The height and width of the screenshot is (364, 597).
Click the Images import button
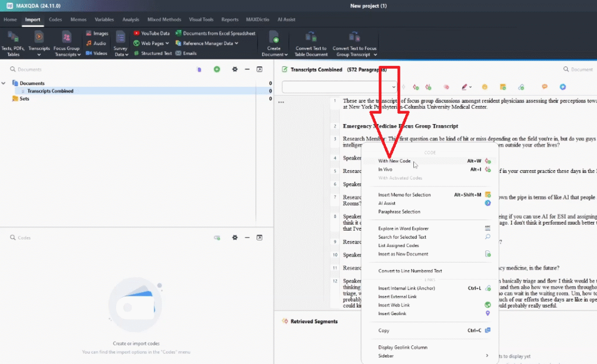pyautogui.click(x=96, y=33)
